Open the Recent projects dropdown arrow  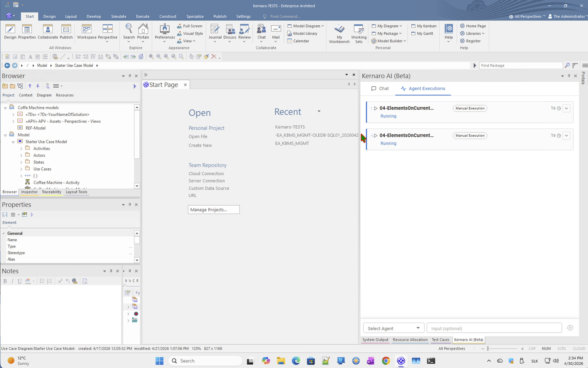319,111
